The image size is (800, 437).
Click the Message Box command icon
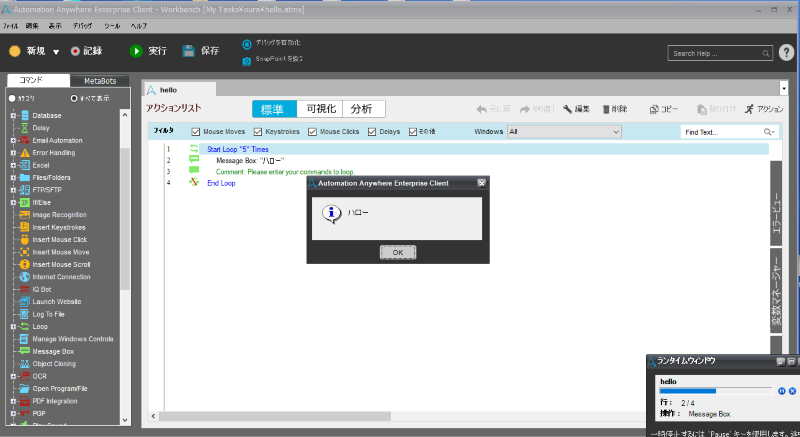click(x=24, y=351)
